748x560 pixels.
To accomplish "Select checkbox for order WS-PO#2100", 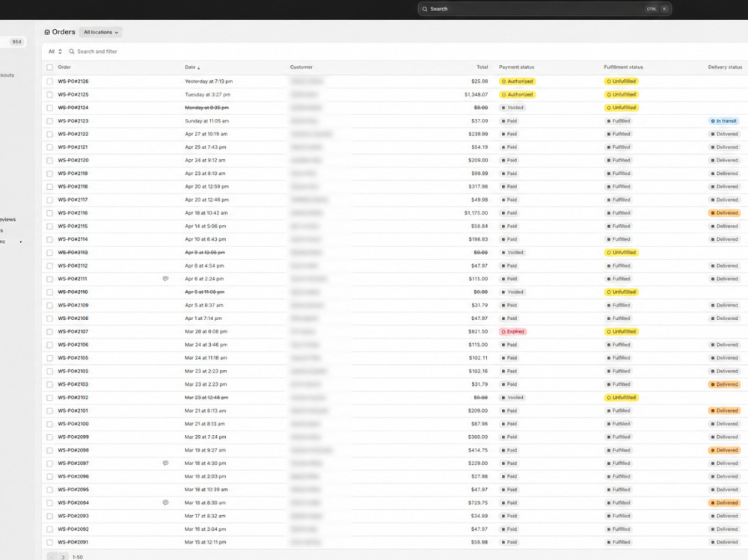I will point(49,424).
